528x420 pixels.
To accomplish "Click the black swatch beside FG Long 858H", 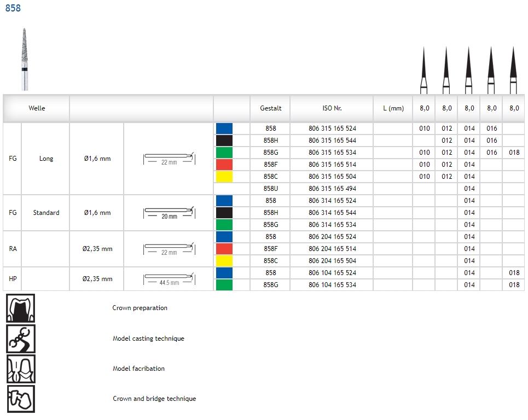I will coord(224,141).
